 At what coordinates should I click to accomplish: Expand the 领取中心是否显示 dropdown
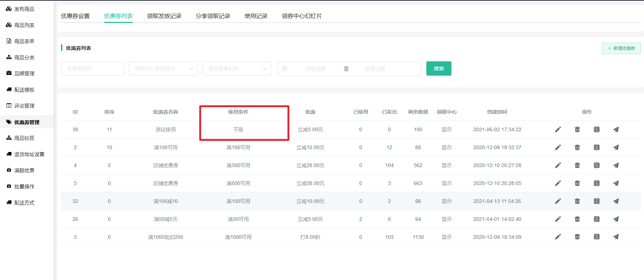point(163,68)
